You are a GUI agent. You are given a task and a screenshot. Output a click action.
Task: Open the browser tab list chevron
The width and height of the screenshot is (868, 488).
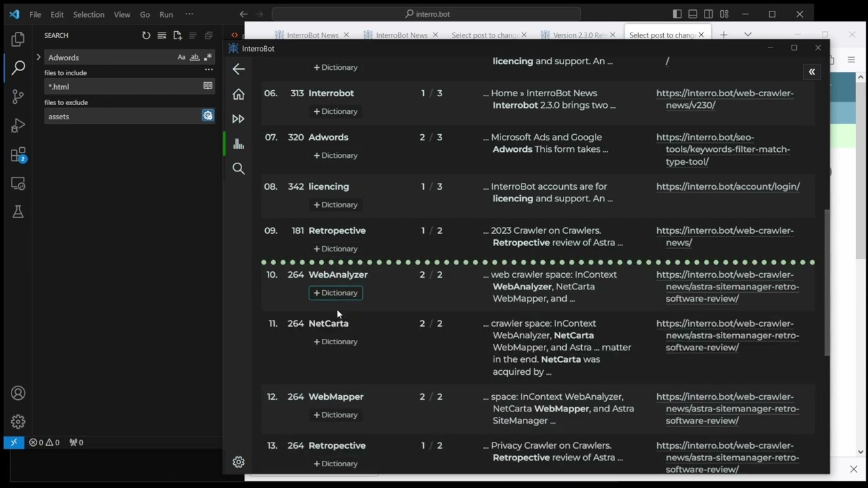747,35
